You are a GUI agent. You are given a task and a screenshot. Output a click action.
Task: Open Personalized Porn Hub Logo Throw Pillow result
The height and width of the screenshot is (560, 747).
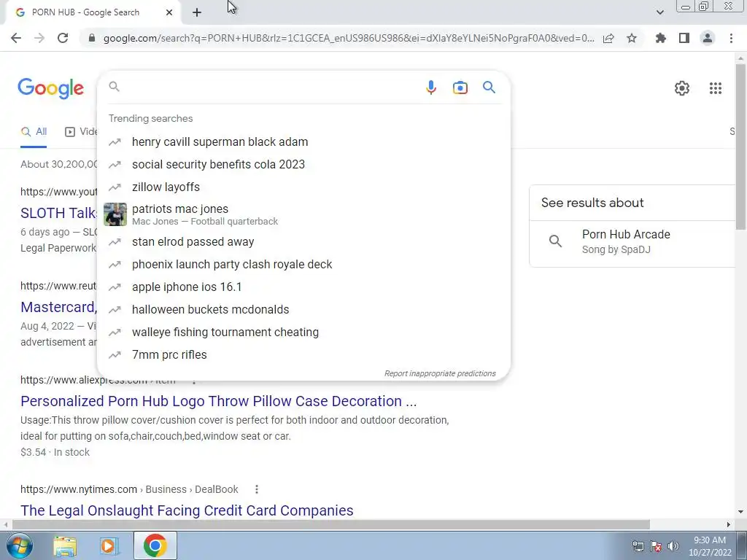[219, 401]
